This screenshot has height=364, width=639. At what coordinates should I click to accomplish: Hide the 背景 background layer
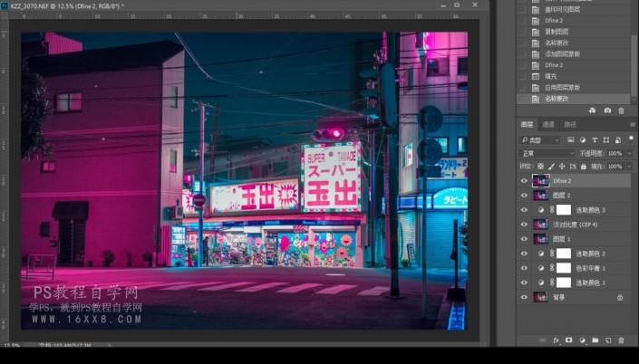point(524,297)
